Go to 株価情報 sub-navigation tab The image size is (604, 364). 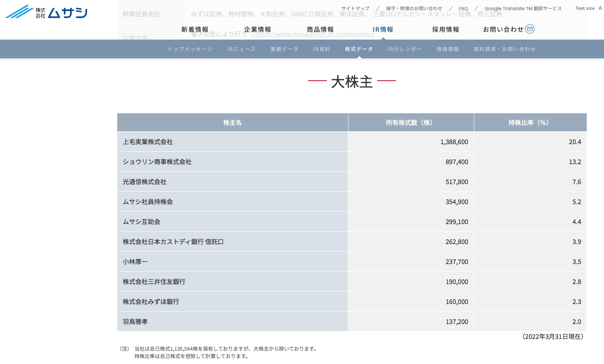pos(448,49)
